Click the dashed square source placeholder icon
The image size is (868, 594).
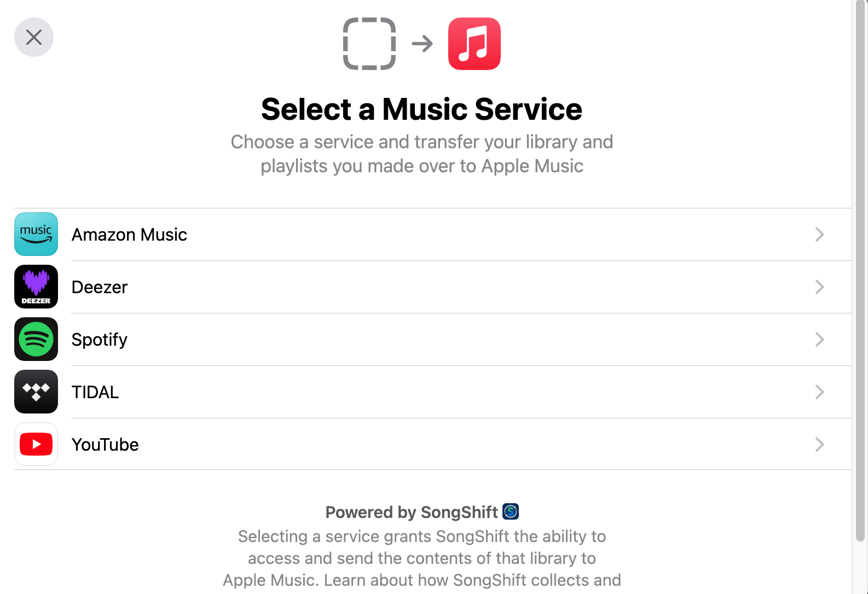pyautogui.click(x=369, y=44)
